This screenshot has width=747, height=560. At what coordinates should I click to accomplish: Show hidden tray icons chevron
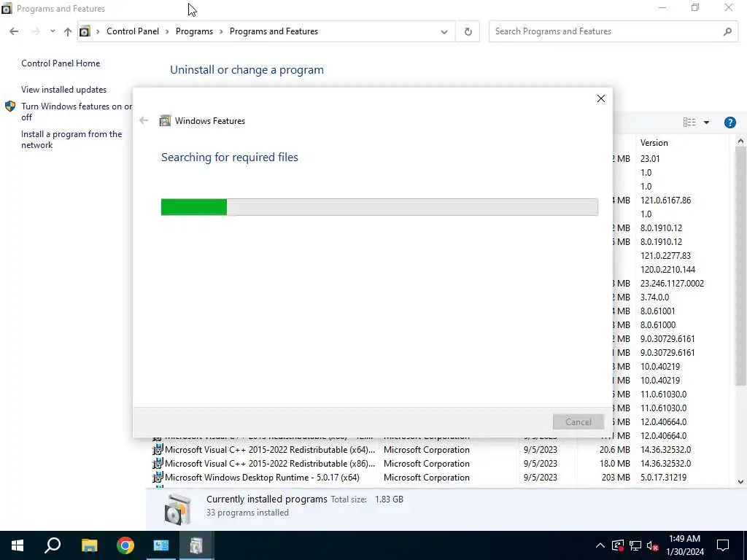(600, 545)
